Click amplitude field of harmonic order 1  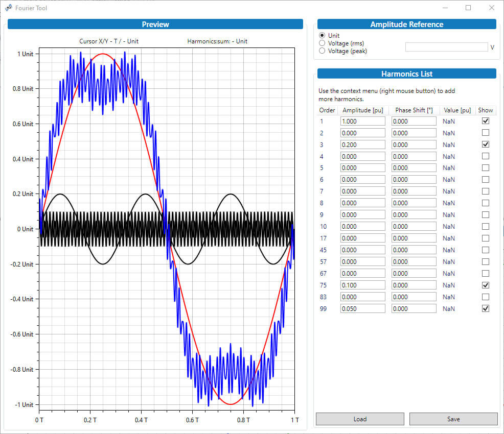pos(362,121)
